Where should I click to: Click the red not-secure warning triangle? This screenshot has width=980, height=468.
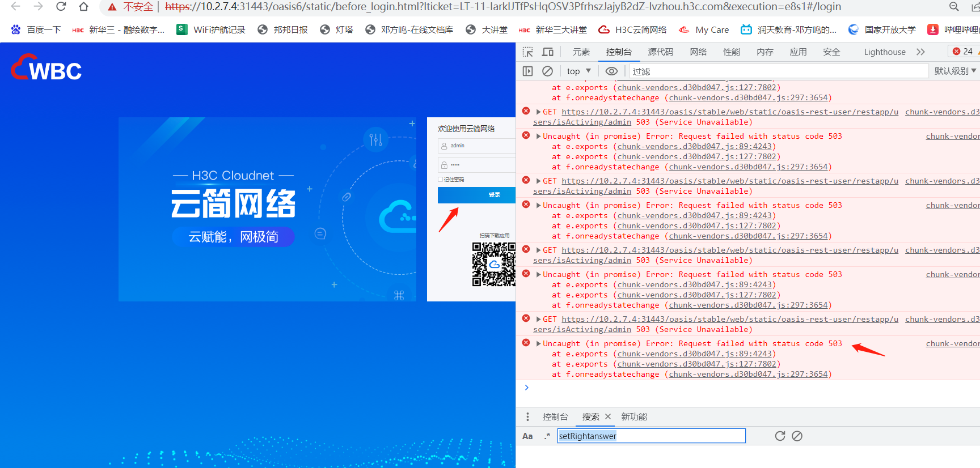point(112,7)
